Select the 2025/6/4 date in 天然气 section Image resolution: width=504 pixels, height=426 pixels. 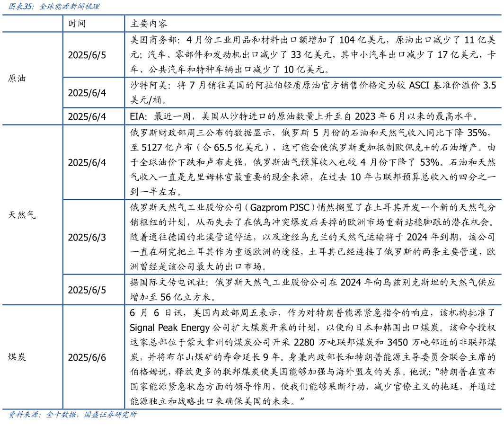tap(87, 162)
